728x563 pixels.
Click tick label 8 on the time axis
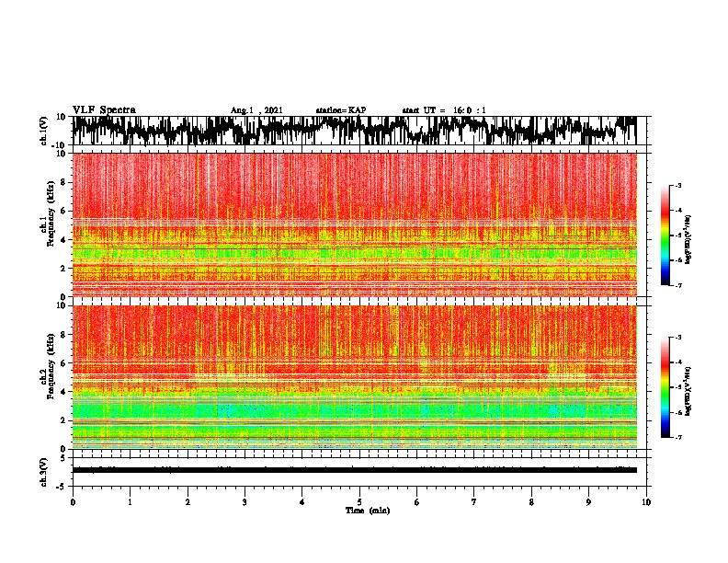point(531,502)
